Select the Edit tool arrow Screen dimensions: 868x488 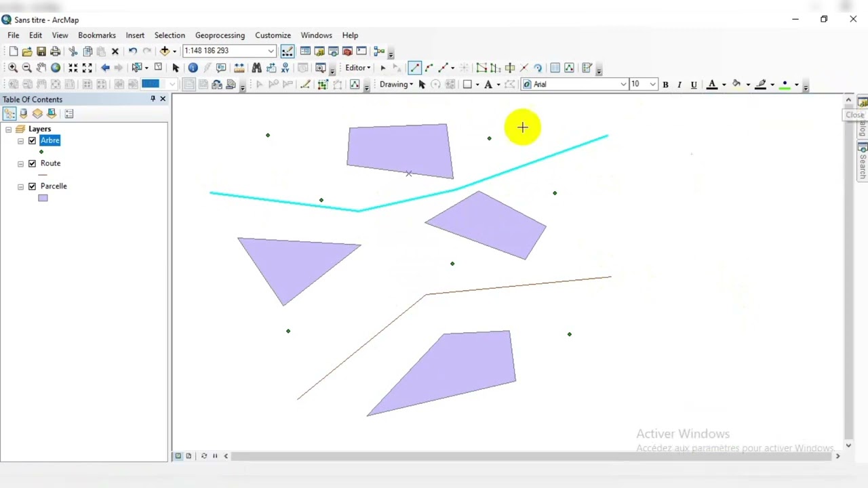pos(383,68)
